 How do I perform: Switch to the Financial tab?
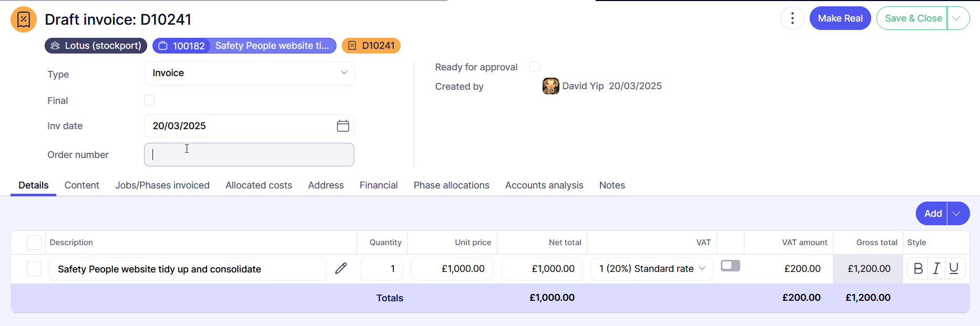(379, 185)
